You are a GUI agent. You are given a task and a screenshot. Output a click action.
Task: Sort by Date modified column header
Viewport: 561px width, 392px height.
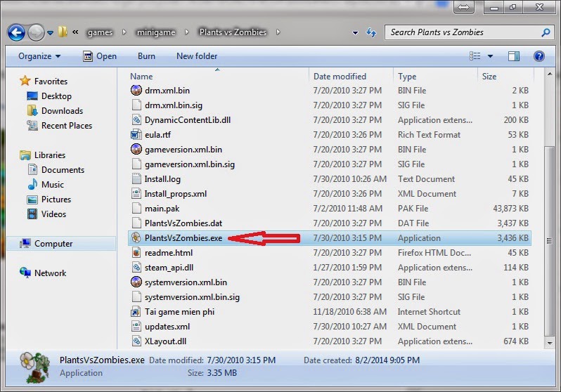(340, 77)
